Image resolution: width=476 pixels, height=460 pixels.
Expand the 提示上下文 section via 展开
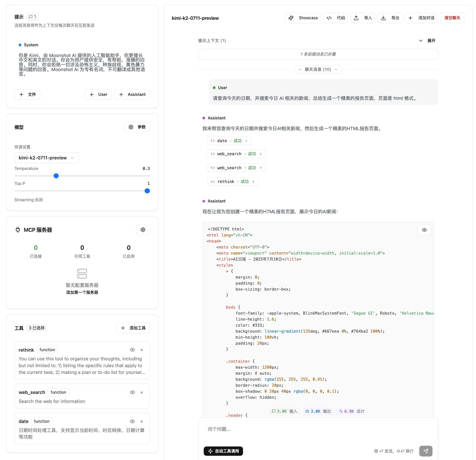point(427,41)
